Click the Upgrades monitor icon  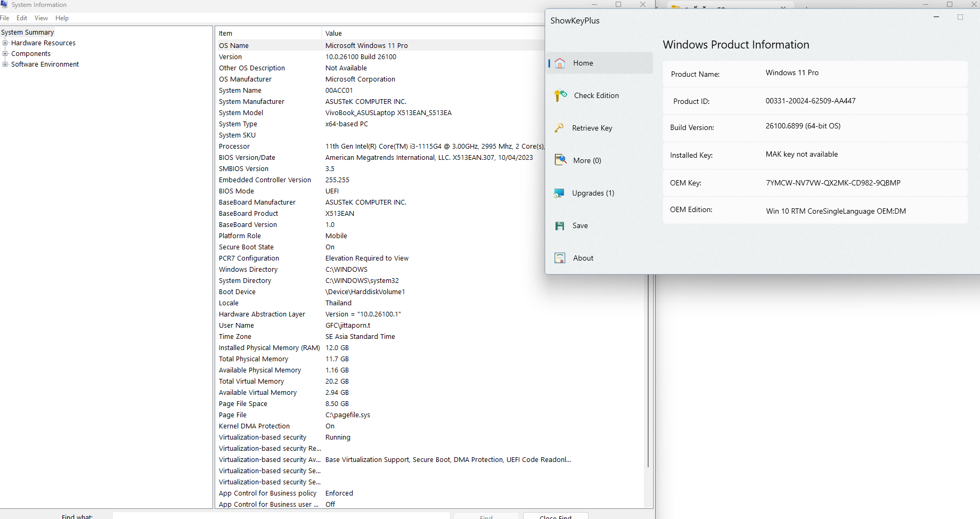pyautogui.click(x=559, y=193)
